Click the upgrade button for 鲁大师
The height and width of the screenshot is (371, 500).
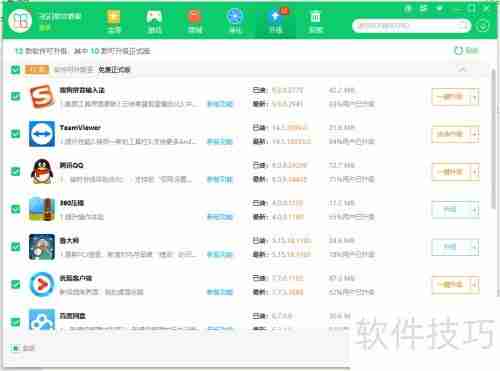(450, 247)
